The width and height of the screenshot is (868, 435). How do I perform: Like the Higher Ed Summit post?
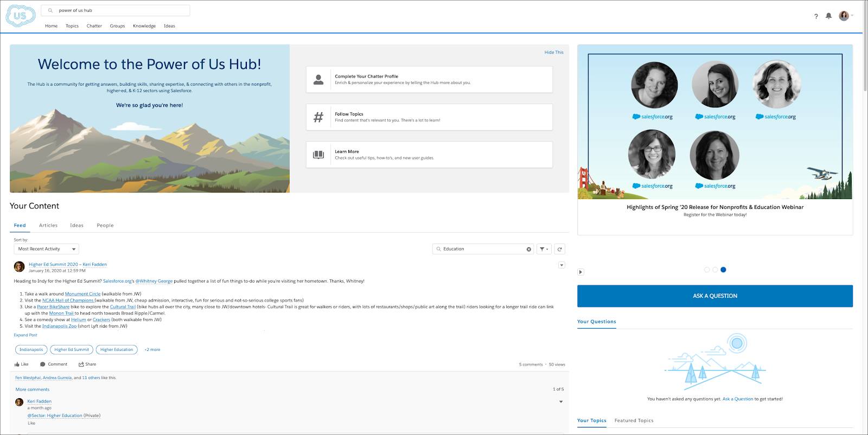(x=22, y=364)
